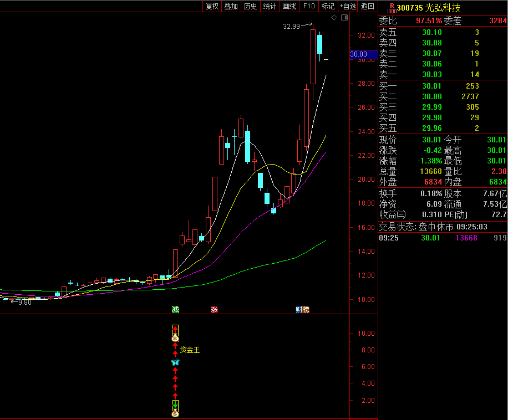
Task: Click the 资金王 indicator label
Action: pyautogui.click(x=190, y=350)
